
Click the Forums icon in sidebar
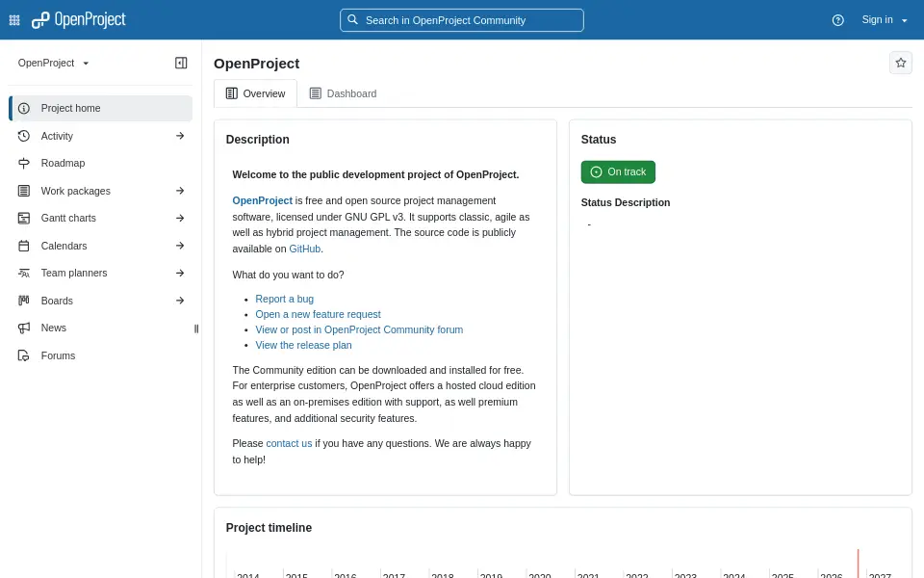tap(23, 355)
